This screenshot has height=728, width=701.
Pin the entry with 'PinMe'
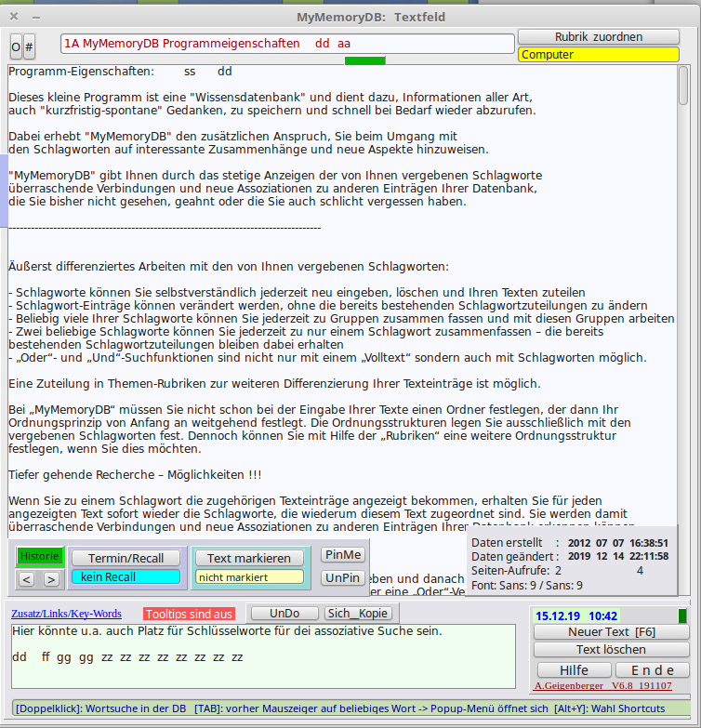click(x=343, y=554)
